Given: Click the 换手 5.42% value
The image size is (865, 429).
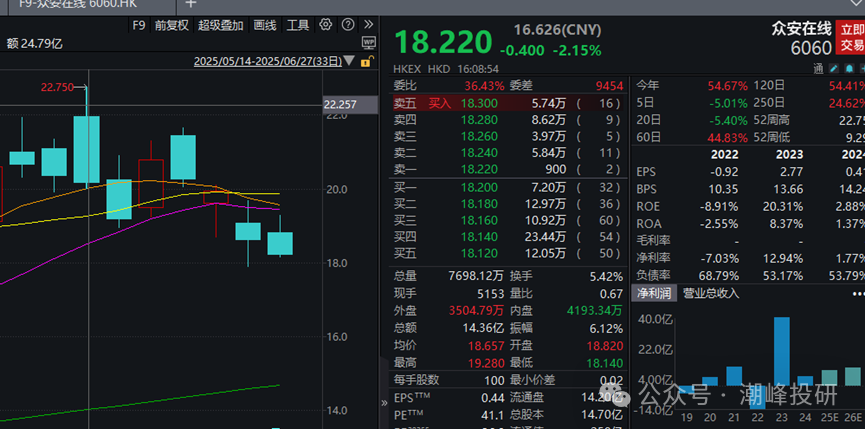Looking at the screenshot, I should 606,277.
